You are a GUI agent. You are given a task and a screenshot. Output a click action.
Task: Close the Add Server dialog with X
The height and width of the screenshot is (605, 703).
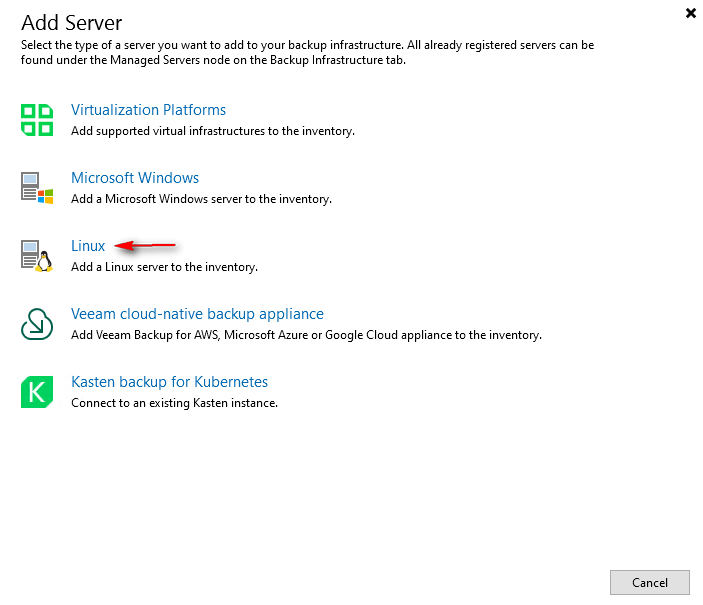tap(690, 13)
